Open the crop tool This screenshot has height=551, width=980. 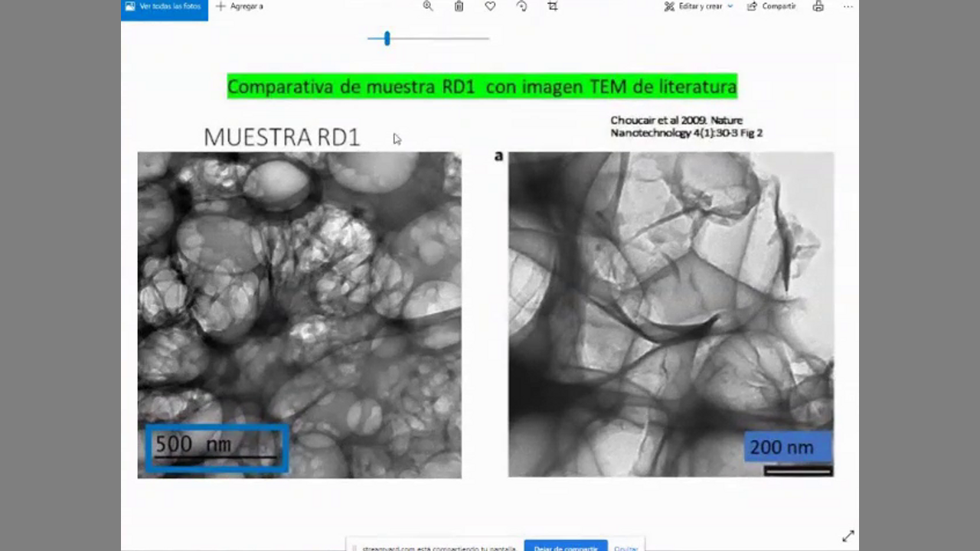pos(553,6)
